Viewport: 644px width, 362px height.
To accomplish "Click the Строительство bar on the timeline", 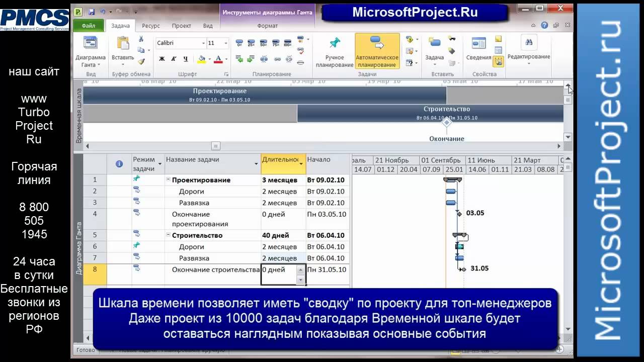I will tap(430, 113).
